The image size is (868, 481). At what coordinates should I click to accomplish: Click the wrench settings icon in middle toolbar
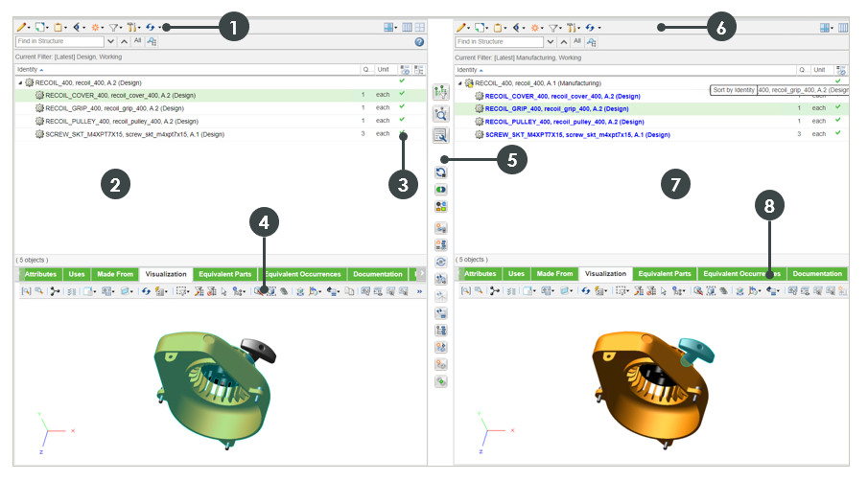[x=440, y=135]
